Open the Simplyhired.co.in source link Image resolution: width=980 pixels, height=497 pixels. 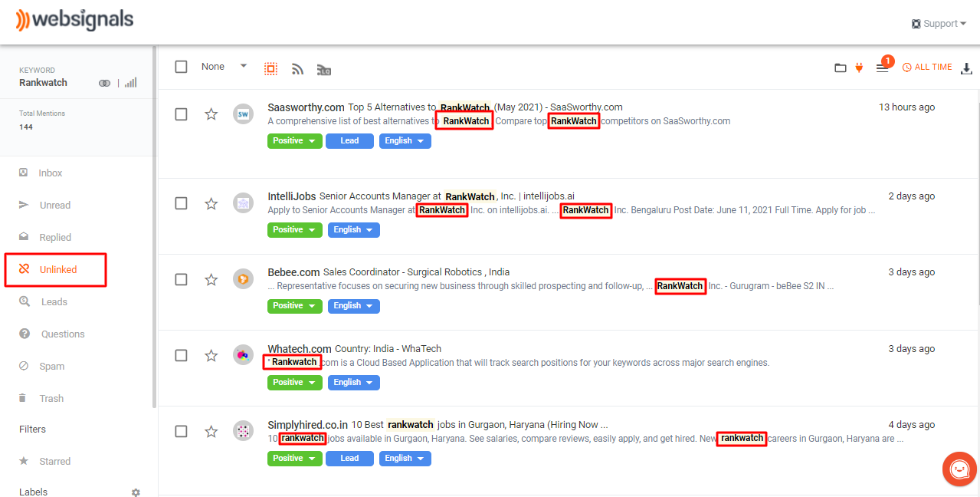coord(308,425)
